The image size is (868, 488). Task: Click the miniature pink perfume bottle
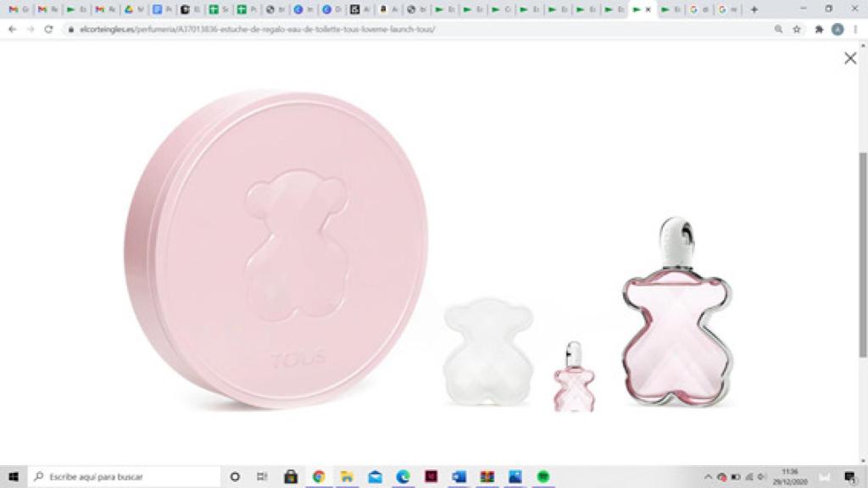(574, 377)
